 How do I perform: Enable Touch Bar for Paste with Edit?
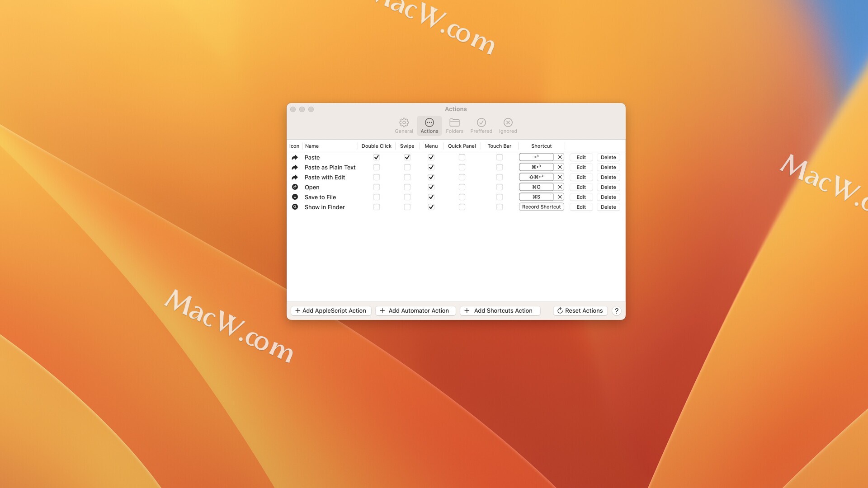click(x=499, y=177)
